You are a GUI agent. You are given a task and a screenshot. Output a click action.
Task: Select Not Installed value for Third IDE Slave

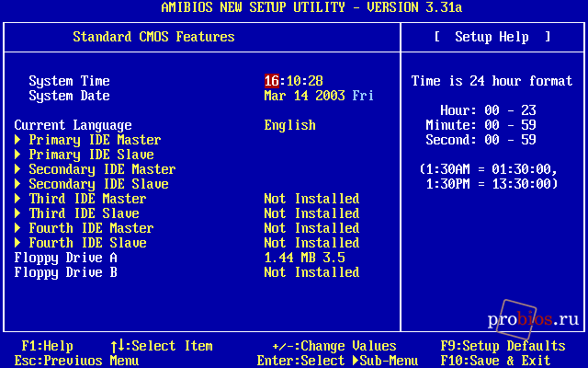click(312, 213)
